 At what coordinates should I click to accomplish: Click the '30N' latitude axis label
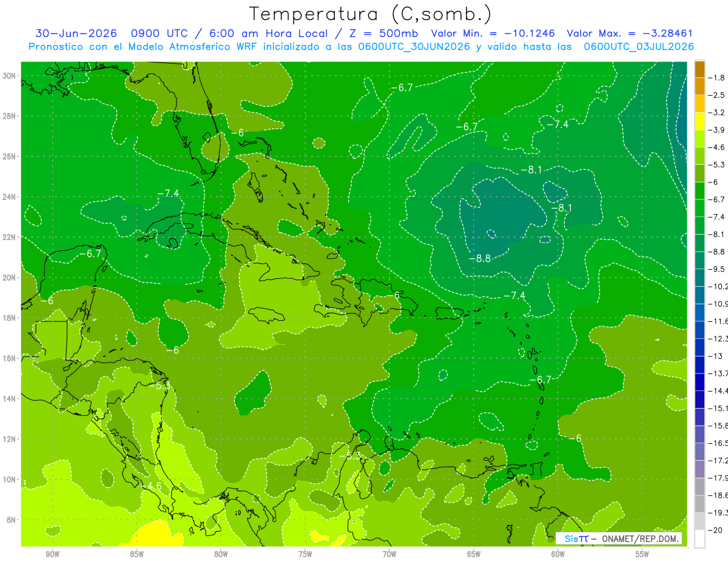[10, 76]
